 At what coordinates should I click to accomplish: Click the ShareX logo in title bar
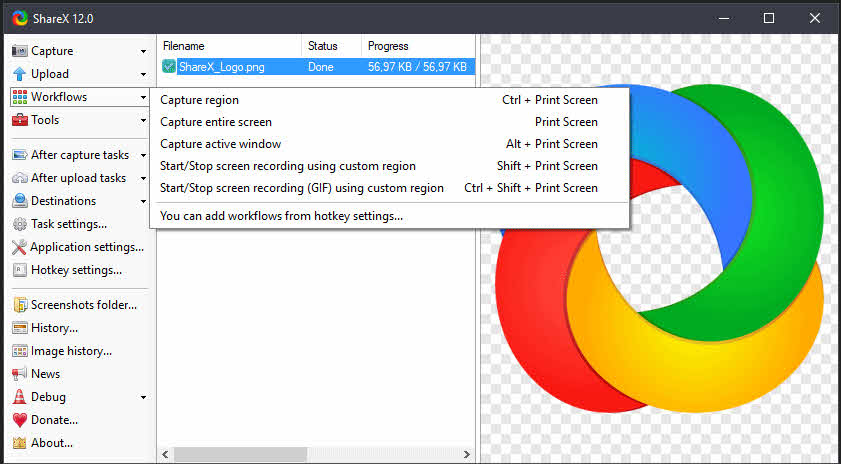(x=20, y=18)
